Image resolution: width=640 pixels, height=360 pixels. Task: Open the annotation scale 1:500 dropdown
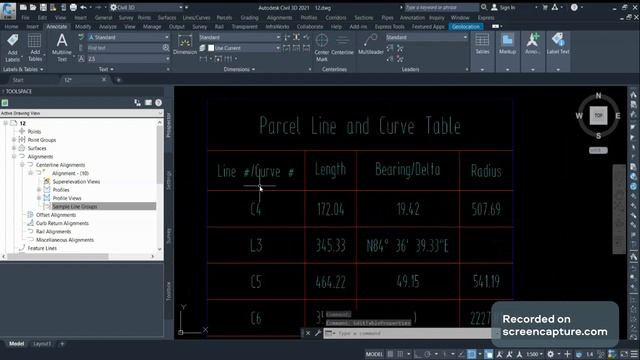tap(534, 354)
